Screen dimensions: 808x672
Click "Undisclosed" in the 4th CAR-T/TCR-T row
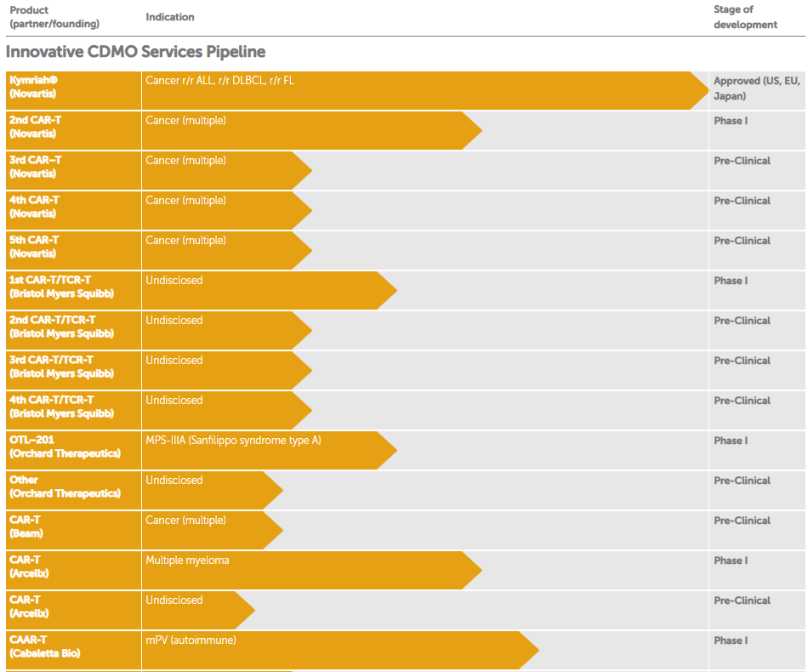(x=174, y=401)
